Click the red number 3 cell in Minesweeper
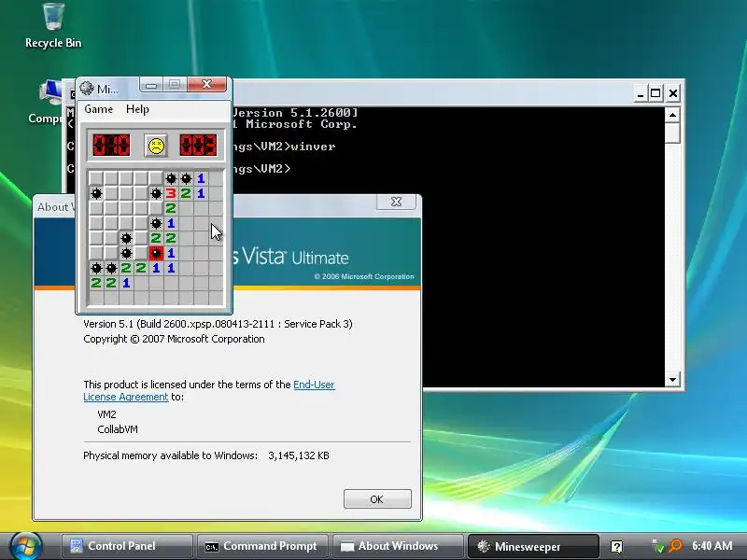The width and height of the screenshot is (747, 560). click(x=171, y=193)
